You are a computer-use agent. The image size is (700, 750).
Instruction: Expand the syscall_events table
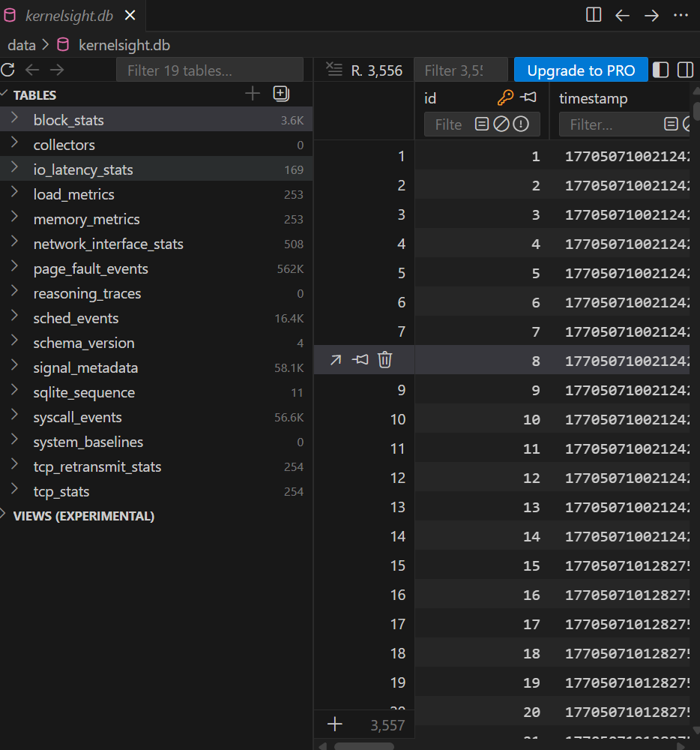15,416
